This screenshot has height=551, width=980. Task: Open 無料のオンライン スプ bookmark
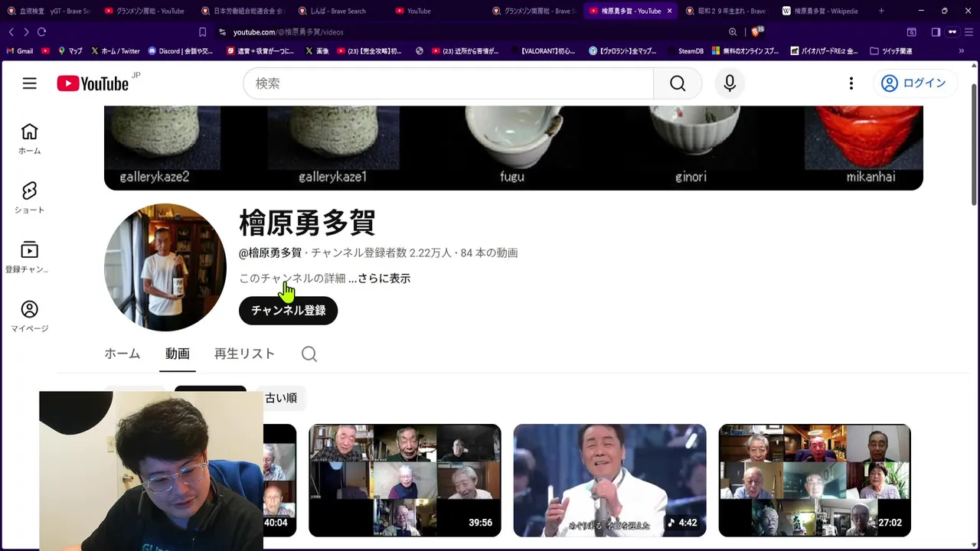tap(746, 51)
